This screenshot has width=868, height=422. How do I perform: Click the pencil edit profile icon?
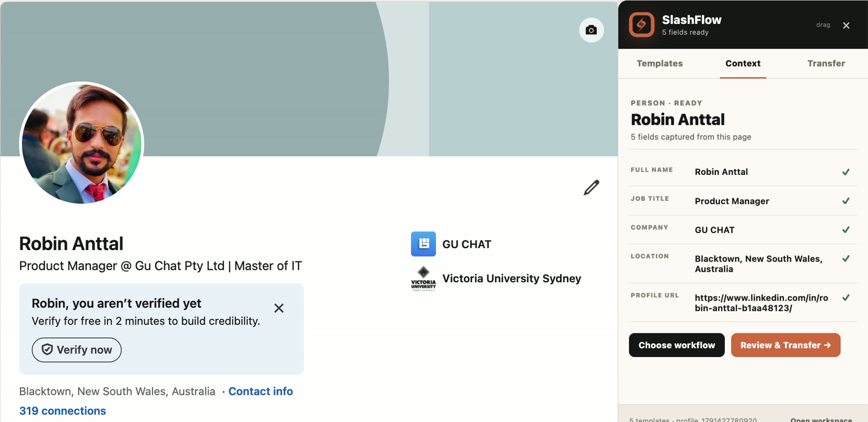click(x=591, y=187)
